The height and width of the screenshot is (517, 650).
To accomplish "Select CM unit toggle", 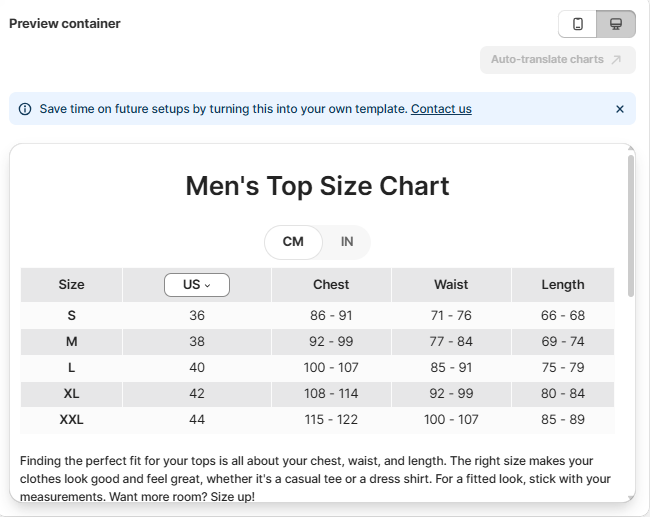I will point(293,242).
